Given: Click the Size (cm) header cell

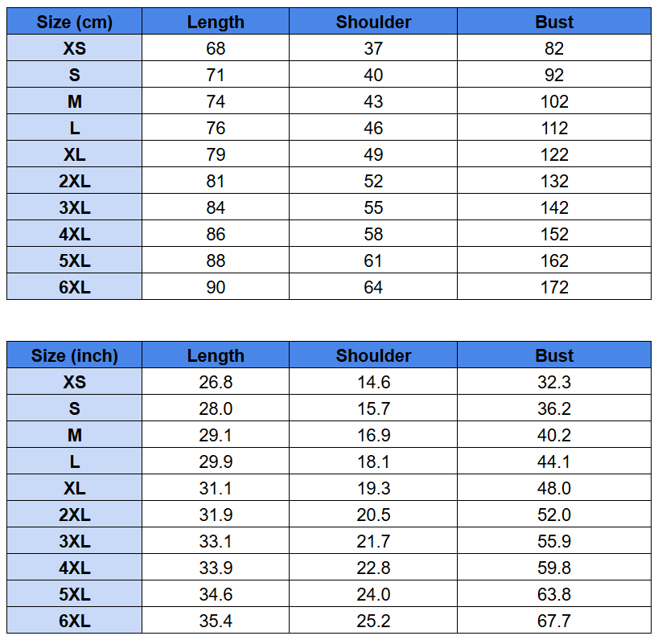Looking at the screenshot, I should [x=74, y=22].
